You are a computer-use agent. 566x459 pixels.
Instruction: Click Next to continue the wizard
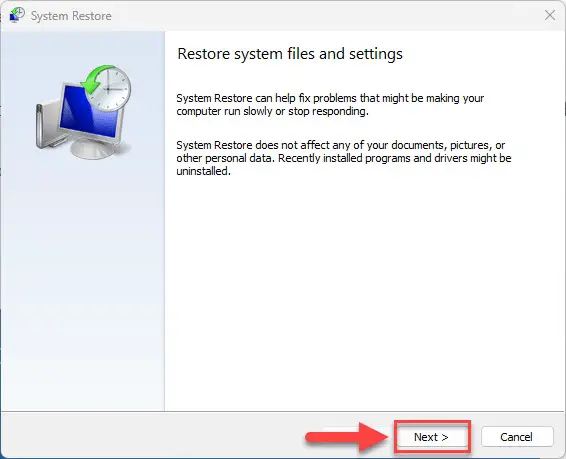[x=432, y=437]
